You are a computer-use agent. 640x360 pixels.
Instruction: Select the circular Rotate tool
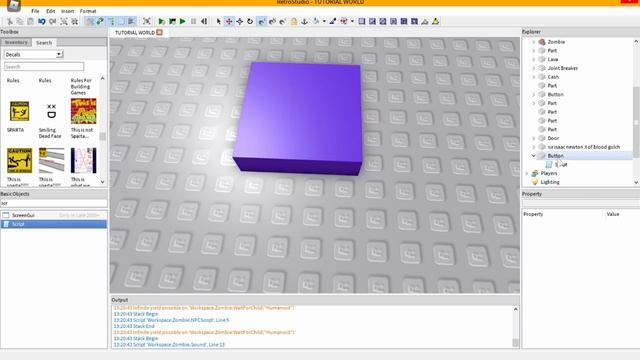tap(250, 21)
